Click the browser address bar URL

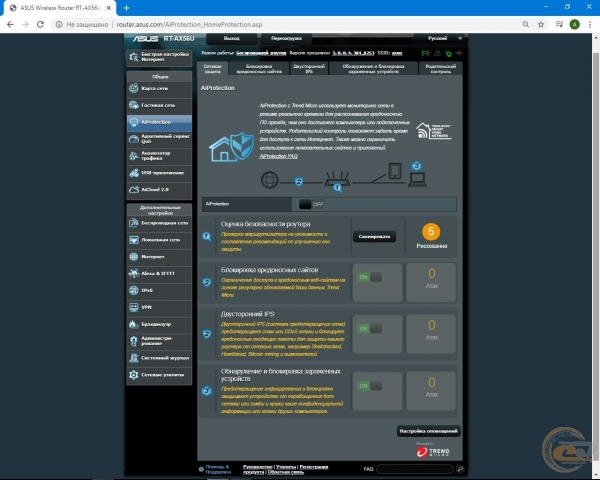(189, 24)
